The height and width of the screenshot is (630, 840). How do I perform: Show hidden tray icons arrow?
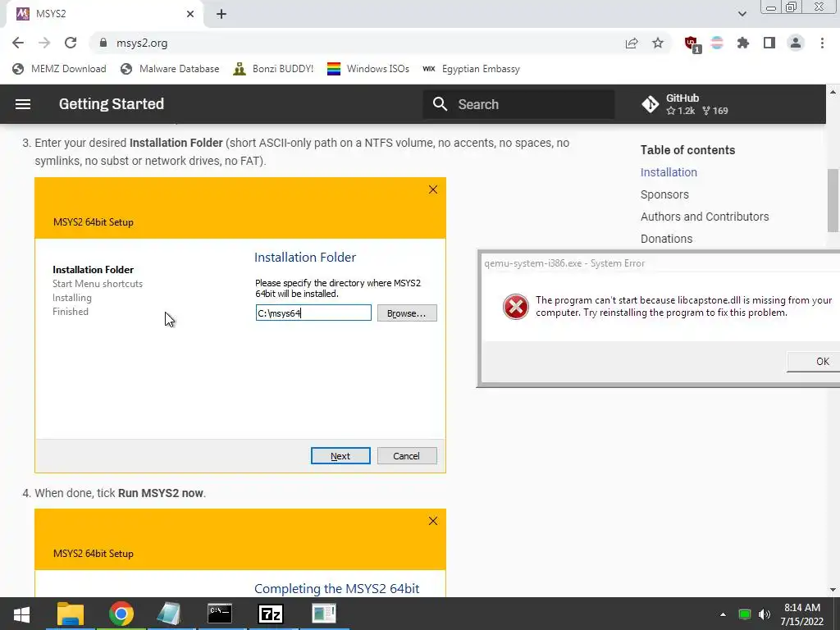723,614
